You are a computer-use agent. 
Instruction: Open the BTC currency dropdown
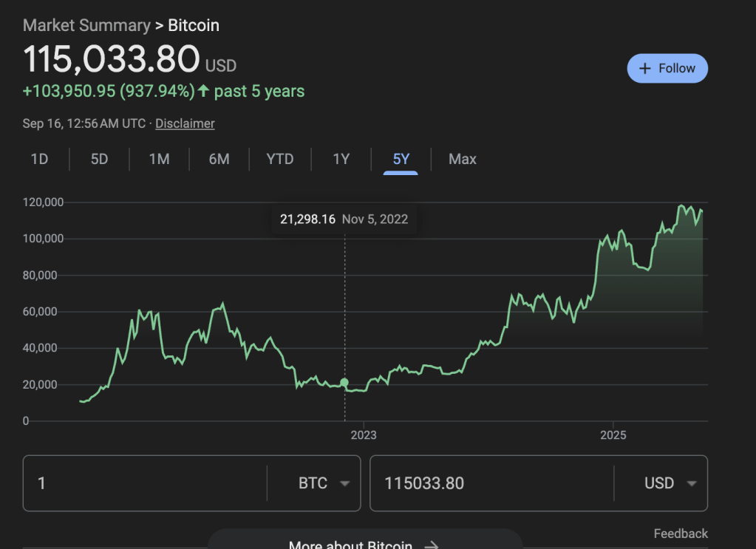pyautogui.click(x=324, y=483)
